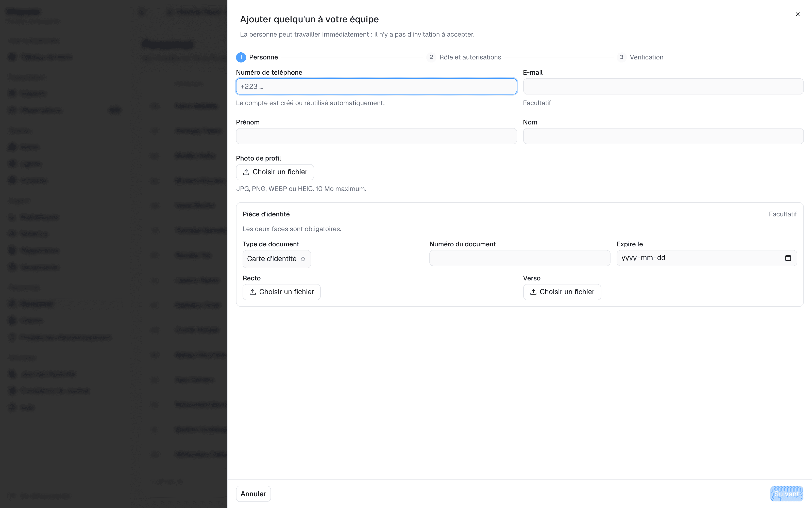Click "Facultatif" under the E-mail field
The width and height of the screenshot is (812, 508).
click(x=537, y=103)
